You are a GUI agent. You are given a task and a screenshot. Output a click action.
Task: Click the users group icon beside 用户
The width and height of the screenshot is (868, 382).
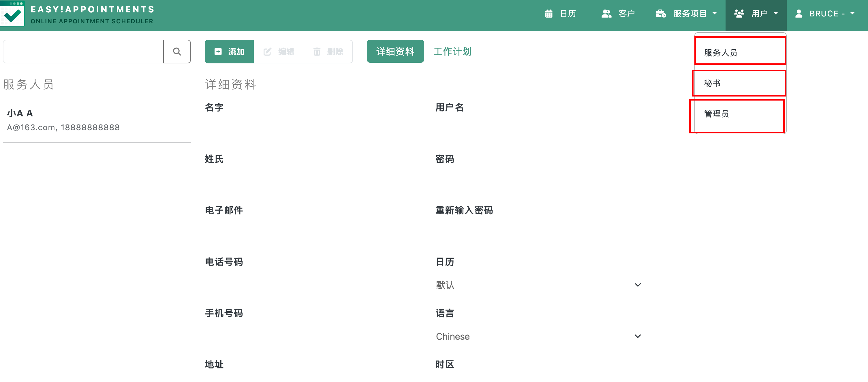coord(739,14)
